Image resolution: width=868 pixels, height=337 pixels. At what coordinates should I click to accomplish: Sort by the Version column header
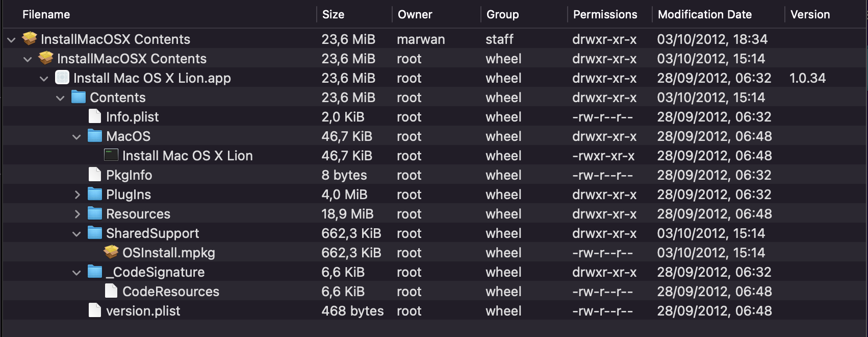810,14
